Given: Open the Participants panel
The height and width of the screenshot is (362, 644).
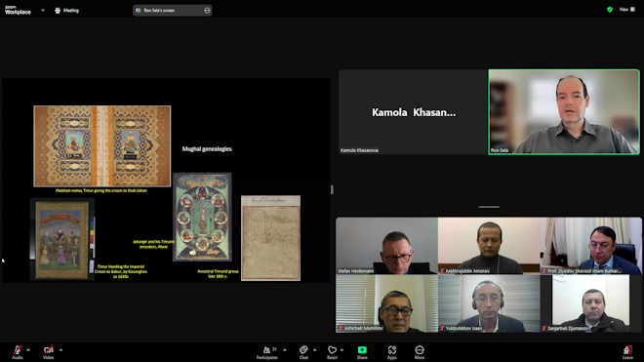Looking at the screenshot, I should (x=267, y=352).
